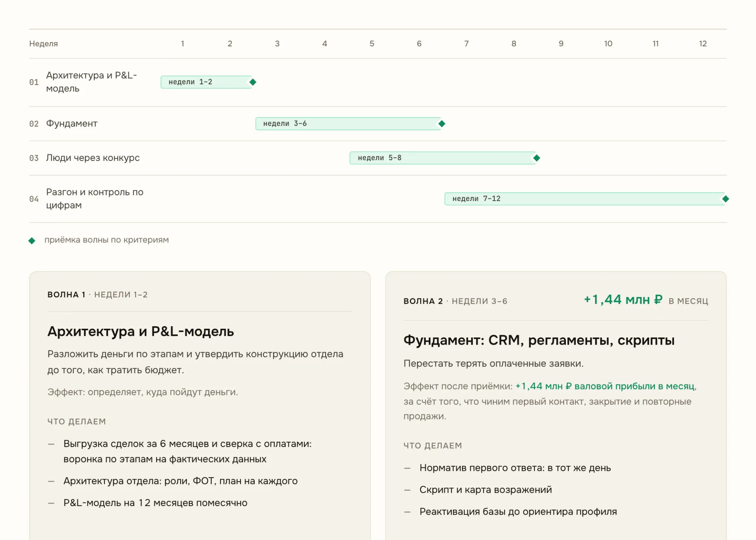
Task: Click list item 'Норматив первого ответа: в тот же день'
Action: [x=515, y=468]
